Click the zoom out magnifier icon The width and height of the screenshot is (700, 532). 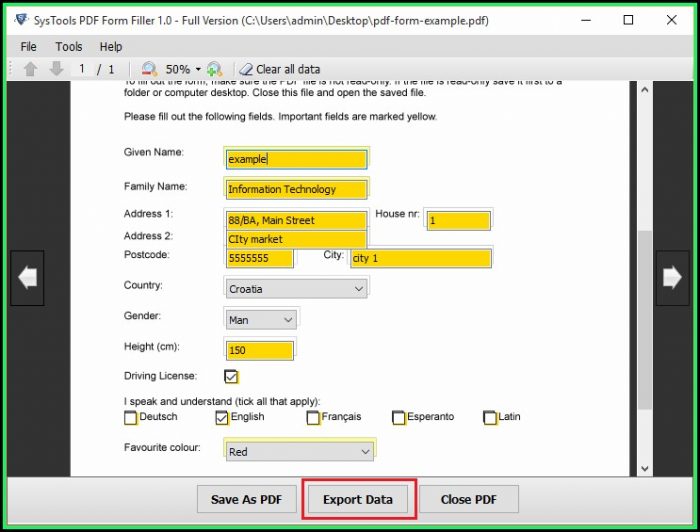coord(149,69)
